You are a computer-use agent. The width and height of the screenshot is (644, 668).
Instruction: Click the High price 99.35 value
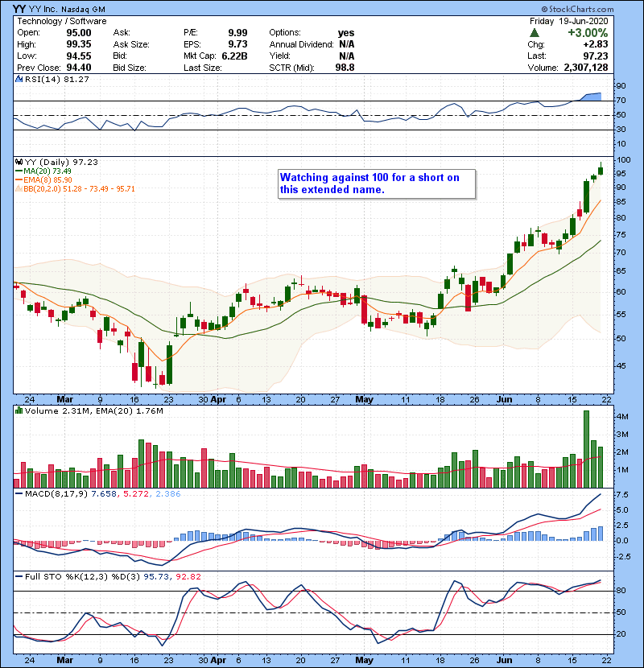pos(79,44)
